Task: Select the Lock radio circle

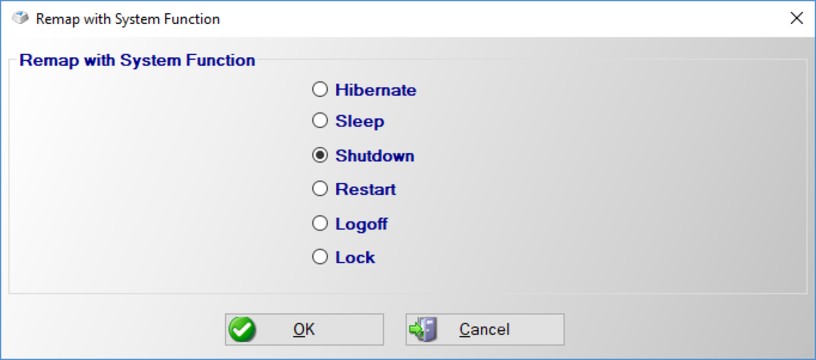Action: (320, 256)
